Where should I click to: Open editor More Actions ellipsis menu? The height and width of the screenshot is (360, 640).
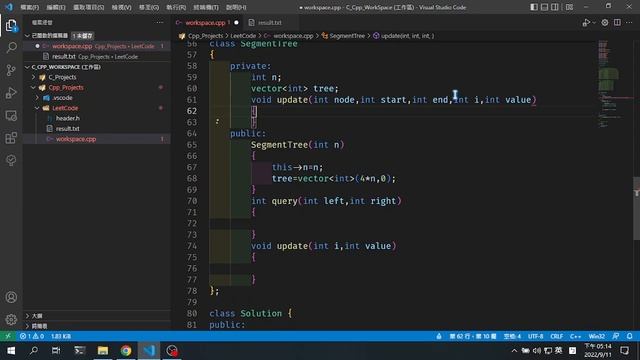(x=629, y=23)
